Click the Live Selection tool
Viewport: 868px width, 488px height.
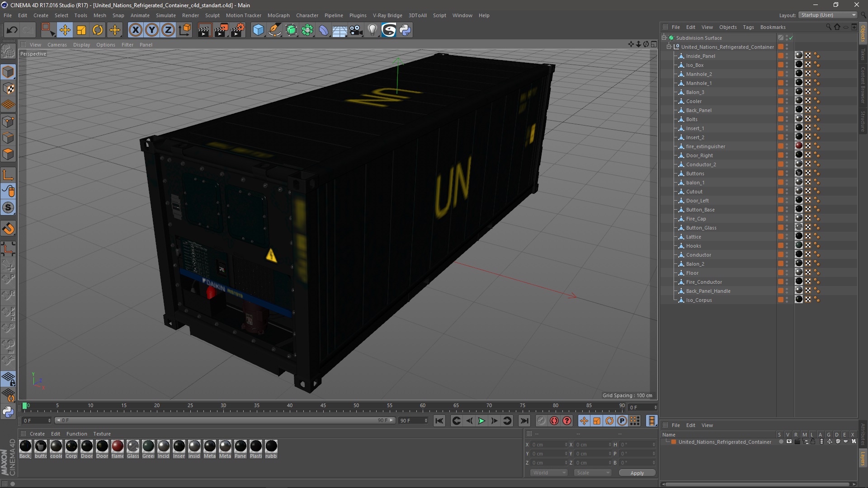pos(48,30)
